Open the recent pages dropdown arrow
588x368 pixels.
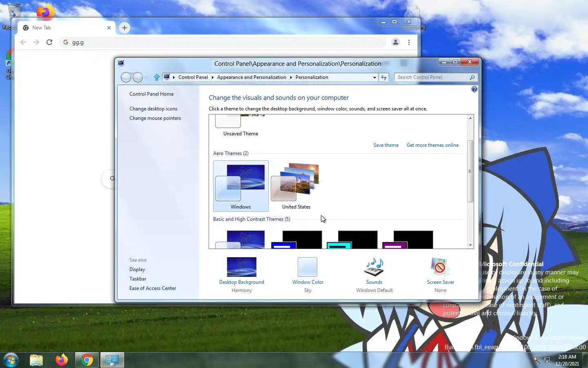coord(146,78)
